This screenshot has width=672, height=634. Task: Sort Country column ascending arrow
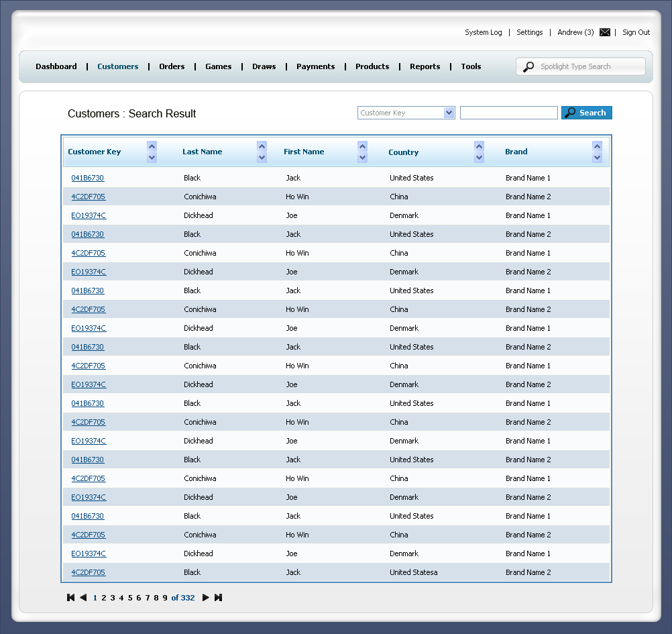[x=479, y=146]
